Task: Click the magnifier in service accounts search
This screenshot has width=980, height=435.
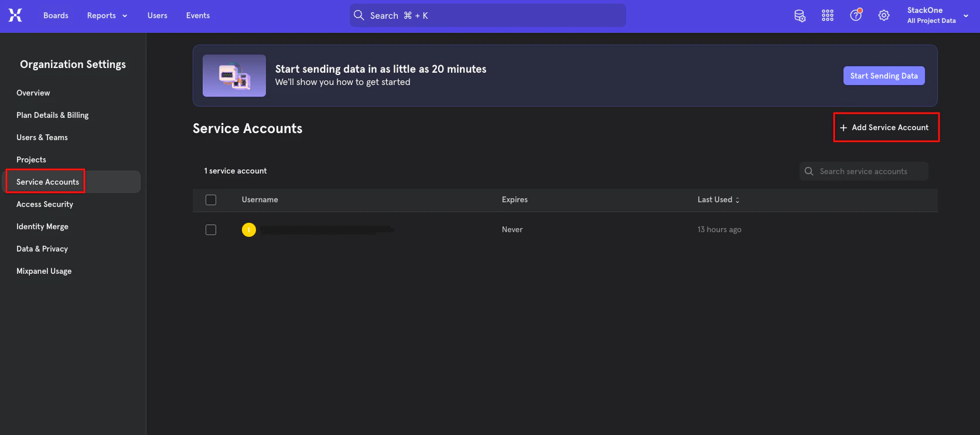Action: point(809,171)
